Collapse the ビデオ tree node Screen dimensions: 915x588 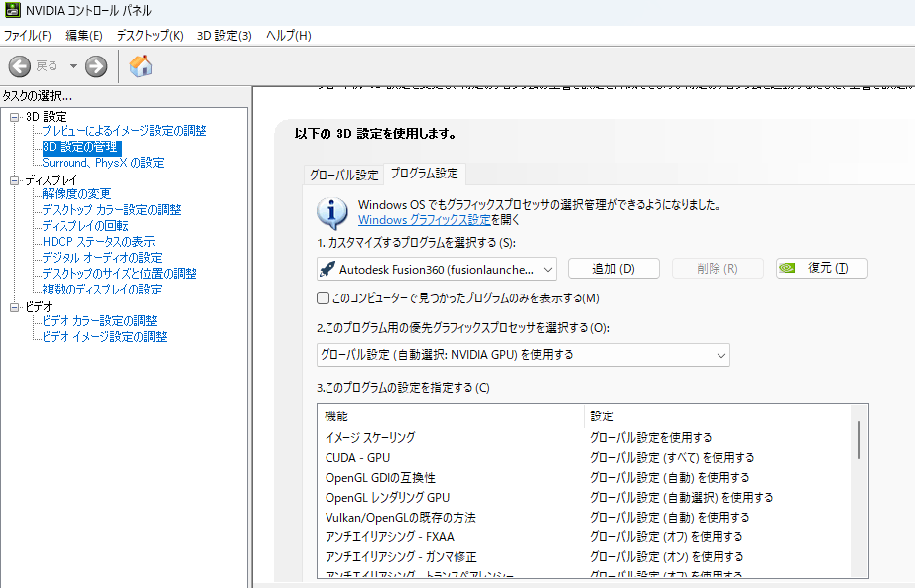point(15,307)
